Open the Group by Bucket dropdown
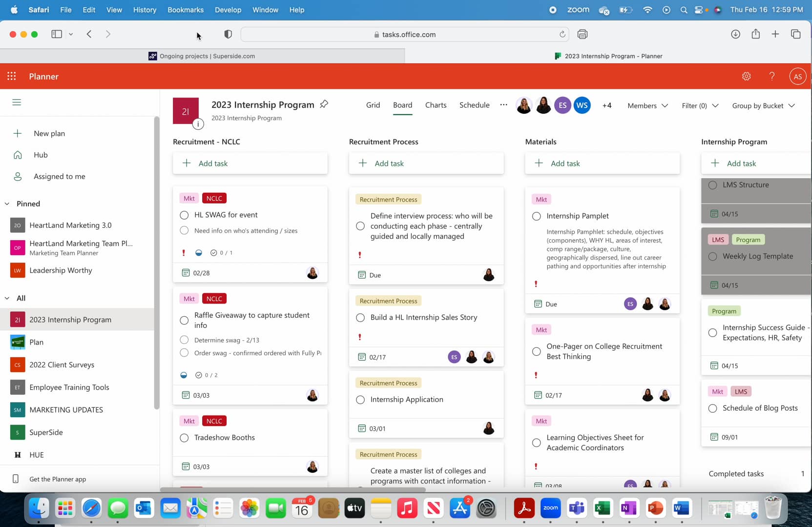This screenshot has height=527, width=812. [763, 105]
